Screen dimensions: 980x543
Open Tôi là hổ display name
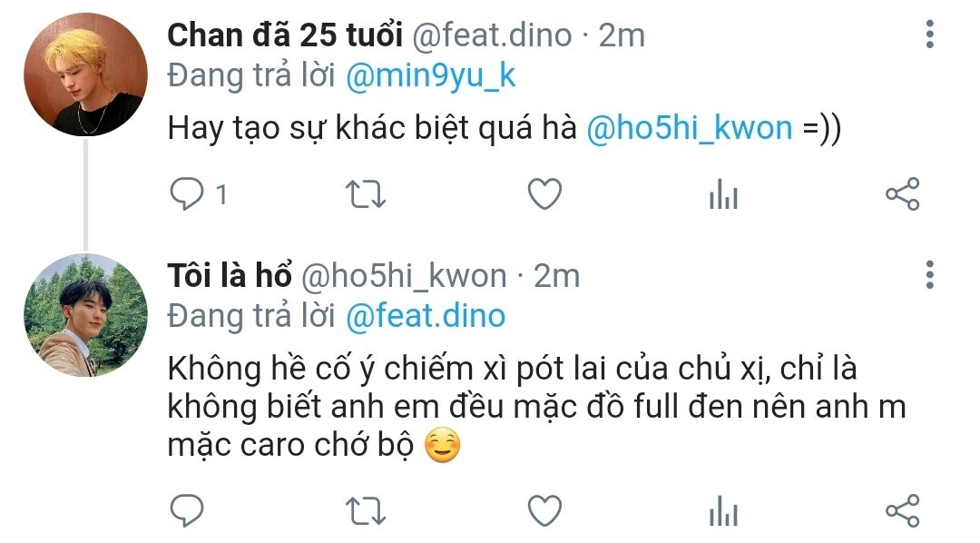click(230, 275)
